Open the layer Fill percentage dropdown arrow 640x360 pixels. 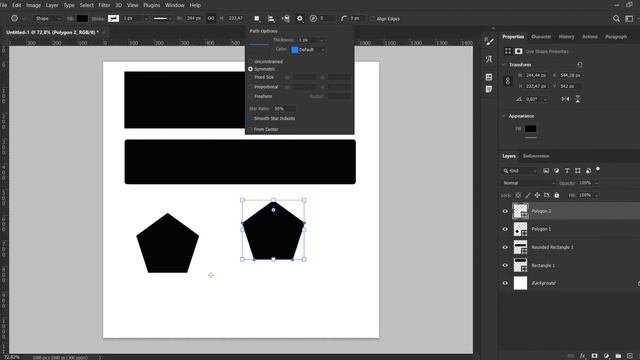(x=596, y=196)
